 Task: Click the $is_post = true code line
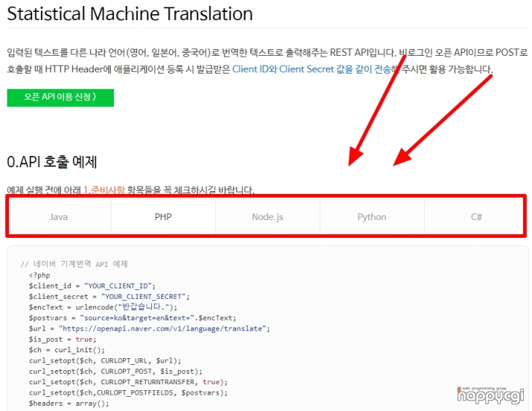pos(63,340)
